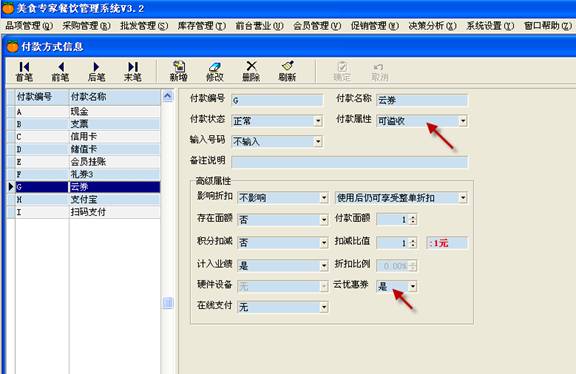Click the 扣减比值 spinner arrows
576x374 pixels.
pos(413,243)
